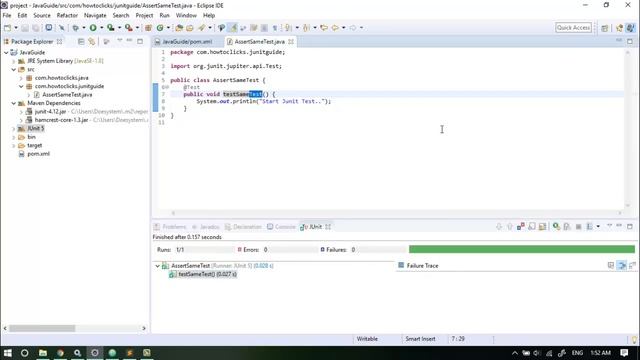This screenshot has width=640, height=360.
Task: Click the Rerun Failed Tests First icon
Action: [567, 227]
